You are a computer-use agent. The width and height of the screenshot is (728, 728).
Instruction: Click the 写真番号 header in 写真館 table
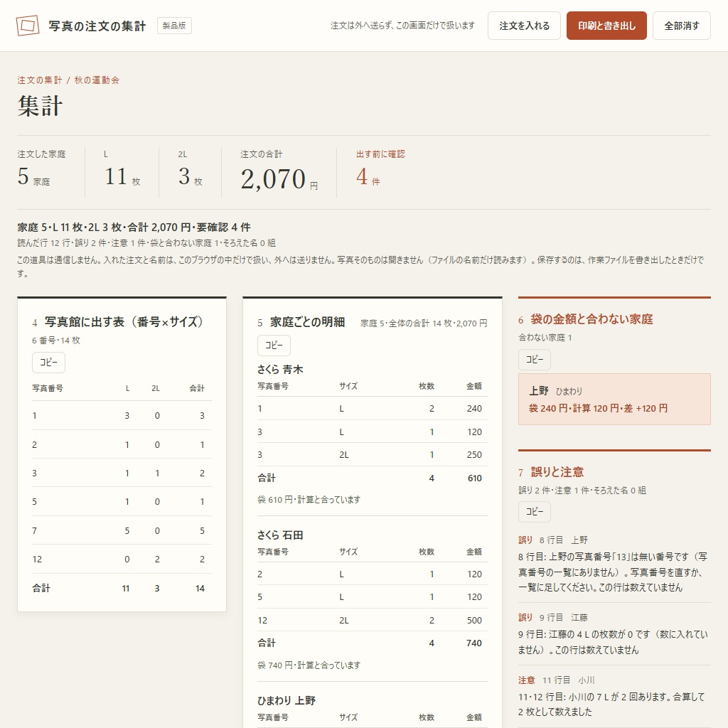[x=48, y=388]
